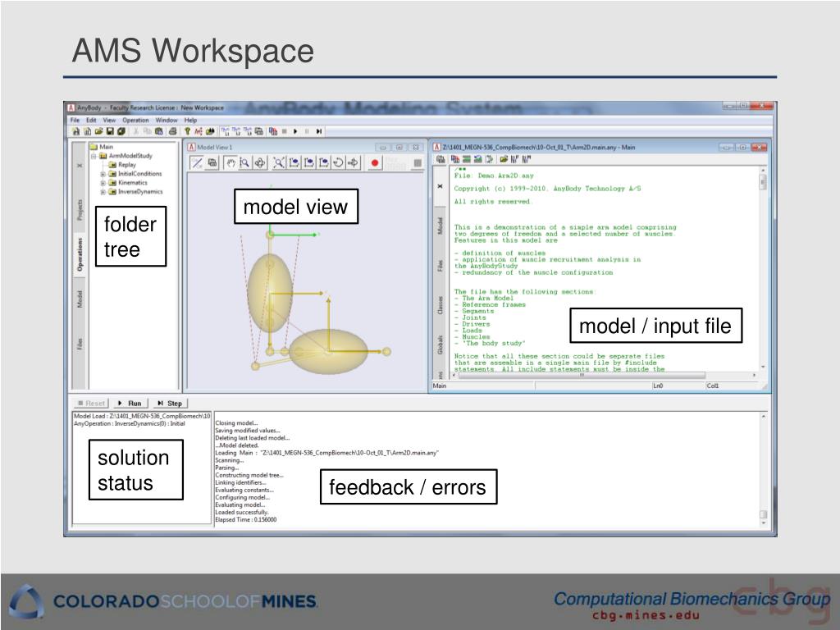Click the last icon in the editor toolbar
Viewport: 840px width, 630px height.
click(526, 159)
